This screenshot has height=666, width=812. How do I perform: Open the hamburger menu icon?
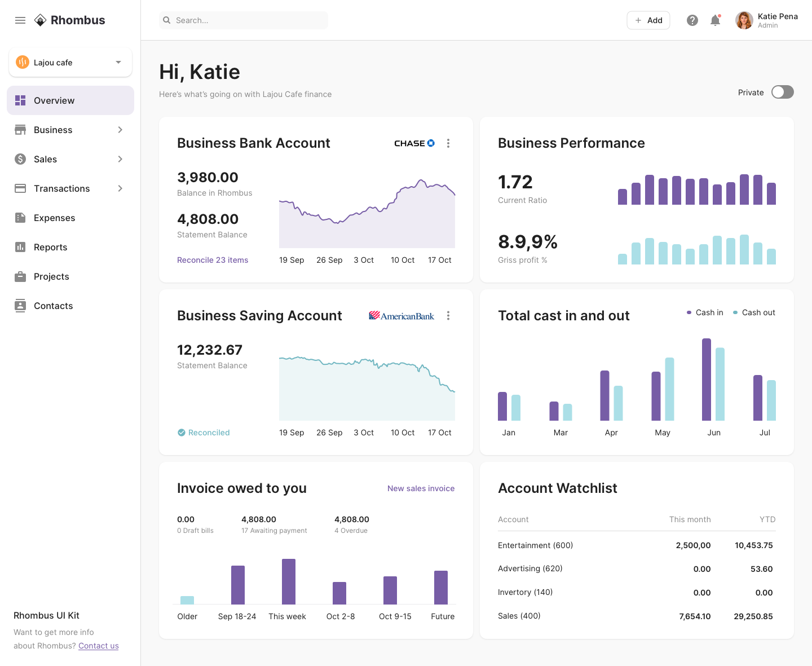[20, 20]
